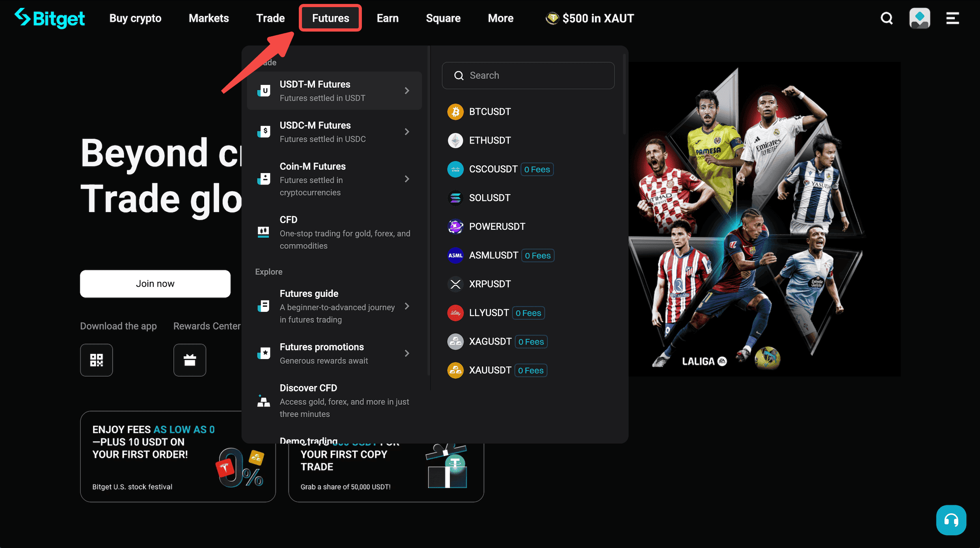Image resolution: width=980 pixels, height=548 pixels.
Task: Click the Join now button
Action: 155,283
